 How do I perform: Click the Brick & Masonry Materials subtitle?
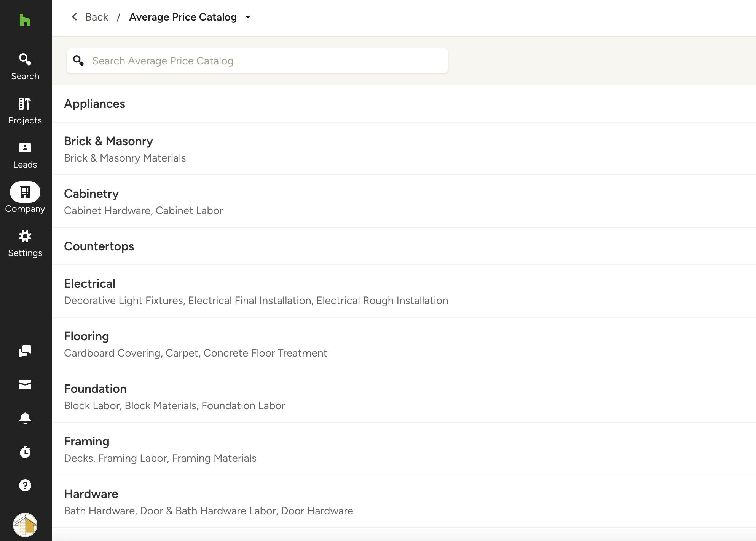pos(125,158)
